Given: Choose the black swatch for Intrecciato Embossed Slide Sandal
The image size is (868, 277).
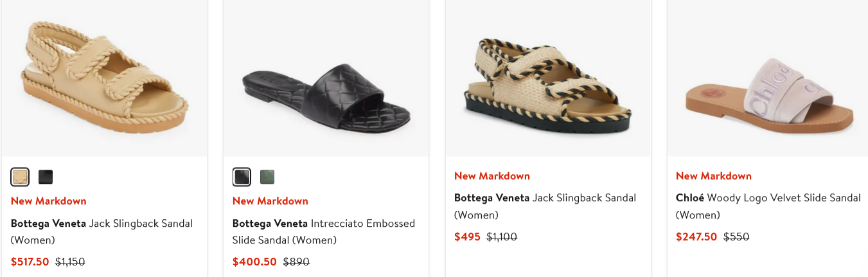Looking at the screenshot, I should pyautogui.click(x=242, y=177).
